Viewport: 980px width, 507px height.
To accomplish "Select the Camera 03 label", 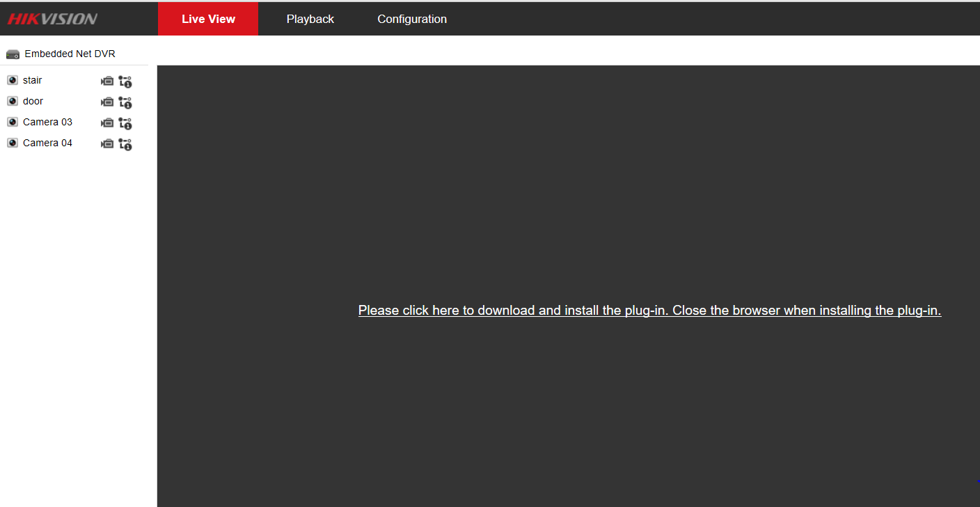I will tap(47, 122).
